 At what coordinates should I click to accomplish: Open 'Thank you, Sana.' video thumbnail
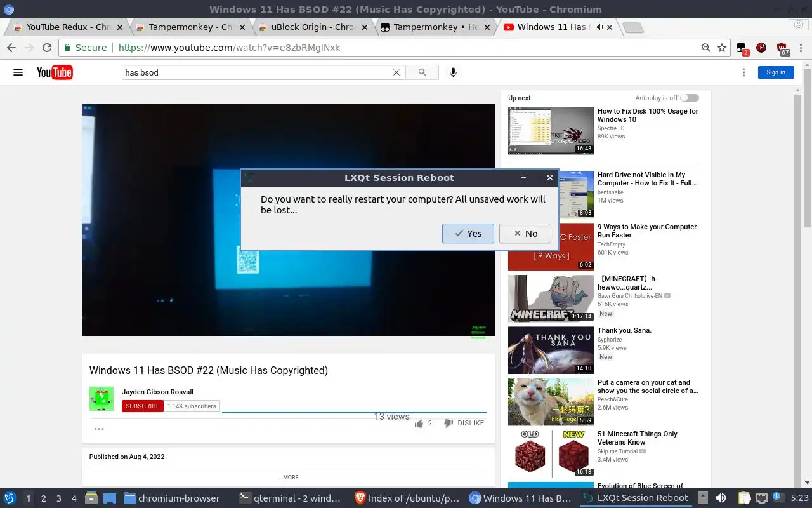tap(551, 351)
